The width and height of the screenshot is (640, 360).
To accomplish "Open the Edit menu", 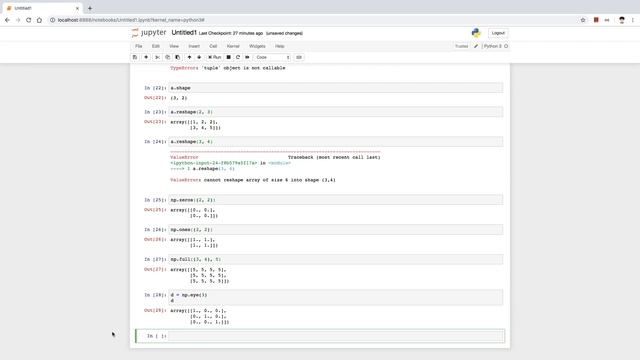I will click(156, 46).
